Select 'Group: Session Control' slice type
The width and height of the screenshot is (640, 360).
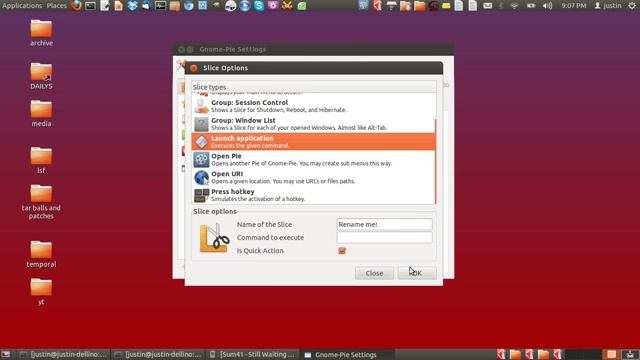coord(313,106)
